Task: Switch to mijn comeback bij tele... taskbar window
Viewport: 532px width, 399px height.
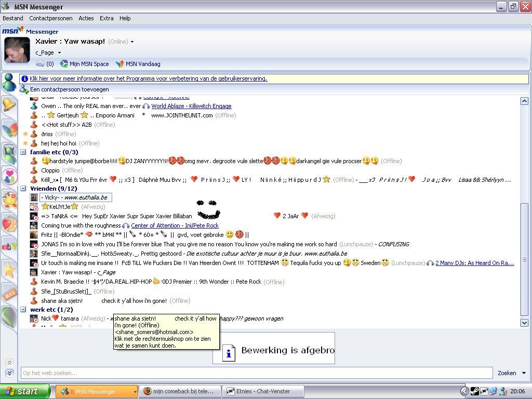Action: click(180, 391)
